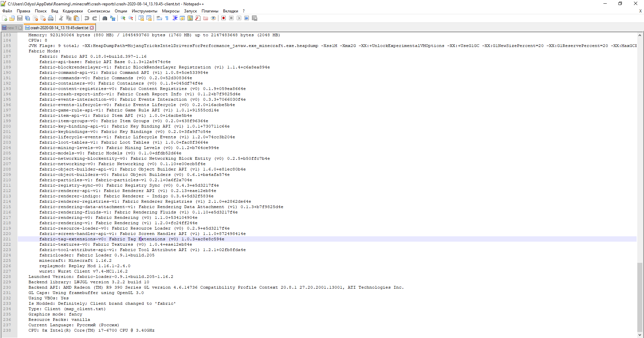The width and height of the screenshot is (644, 338).
Task: Open the Кодировки menu
Action: [73, 11]
